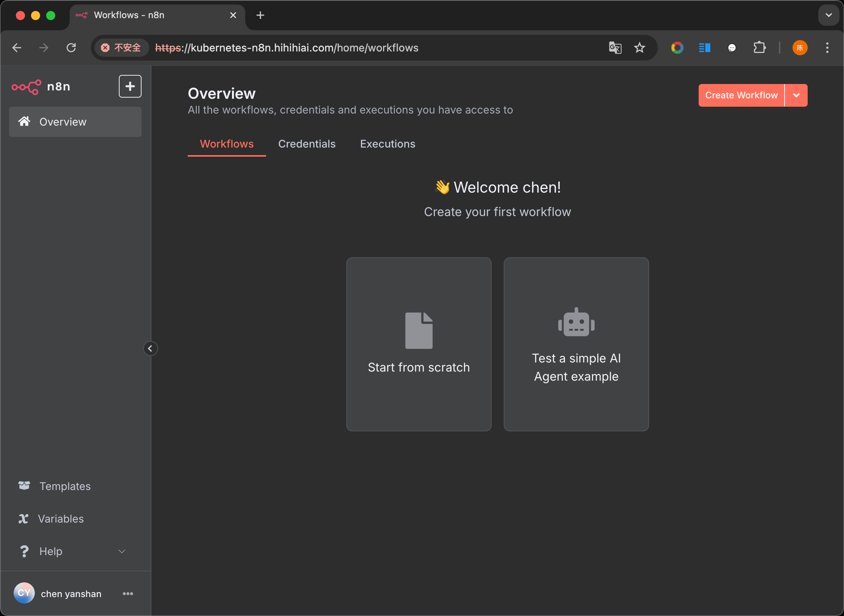The height and width of the screenshot is (616, 844).
Task: Click the file icon in Start from scratch
Action: point(419,331)
